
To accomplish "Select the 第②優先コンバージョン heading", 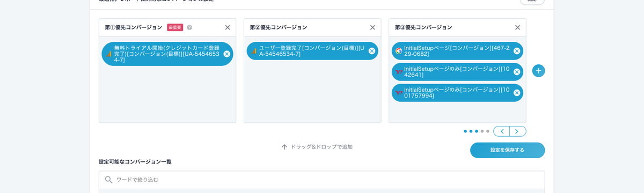I will (279, 27).
